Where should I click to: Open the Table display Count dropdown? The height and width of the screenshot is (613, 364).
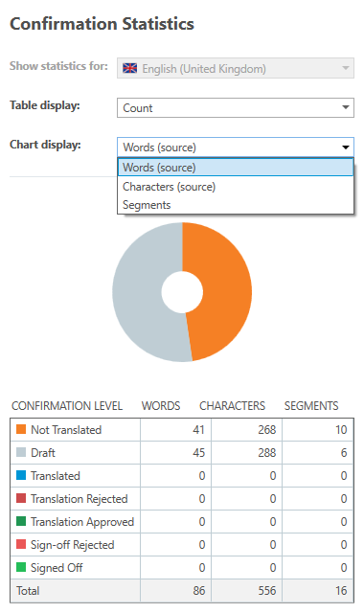[x=236, y=108]
